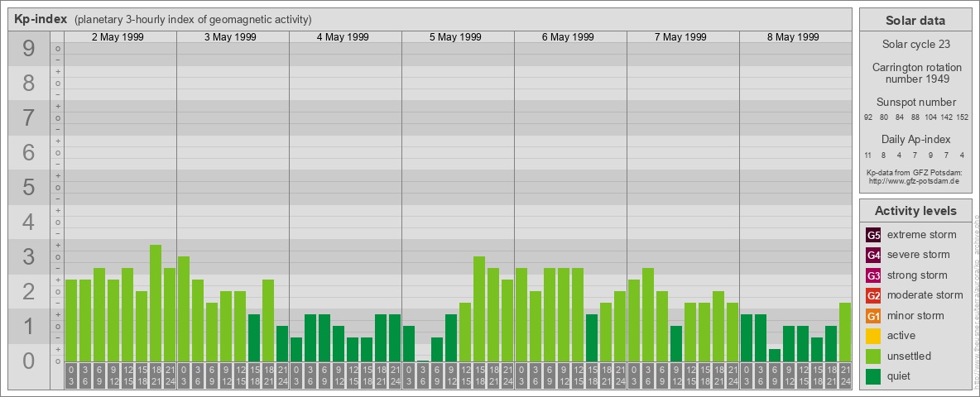Click the G5 extreme storm swatch
Viewport: 980px width, 397px height.
[874, 236]
